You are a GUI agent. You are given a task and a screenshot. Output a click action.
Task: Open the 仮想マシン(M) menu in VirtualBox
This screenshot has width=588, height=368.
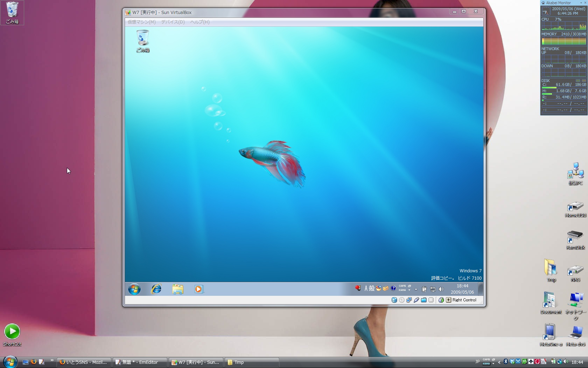pyautogui.click(x=141, y=22)
